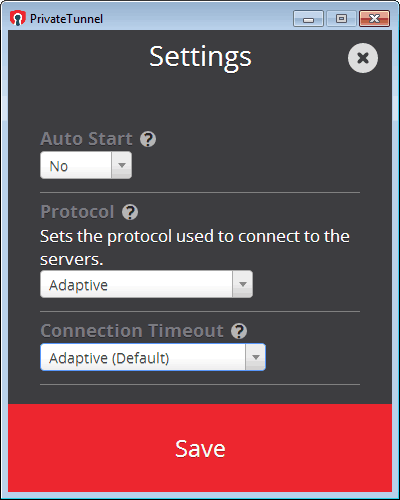The image size is (400, 500).
Task: Open the Protocol 'Adaptive' combo box
Action: (146, 284)
